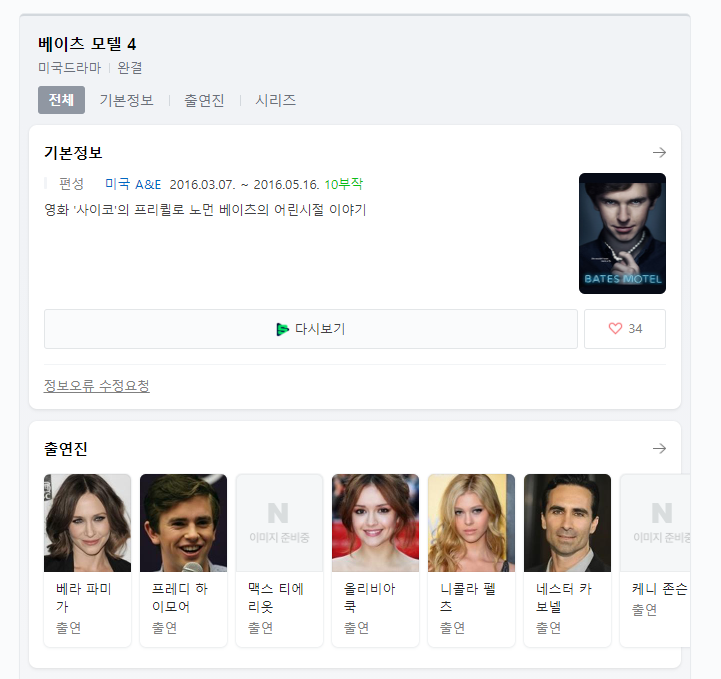Click the heart like icon showing 34
Viewport: 721px width, 679px height.
pos(615,329)
